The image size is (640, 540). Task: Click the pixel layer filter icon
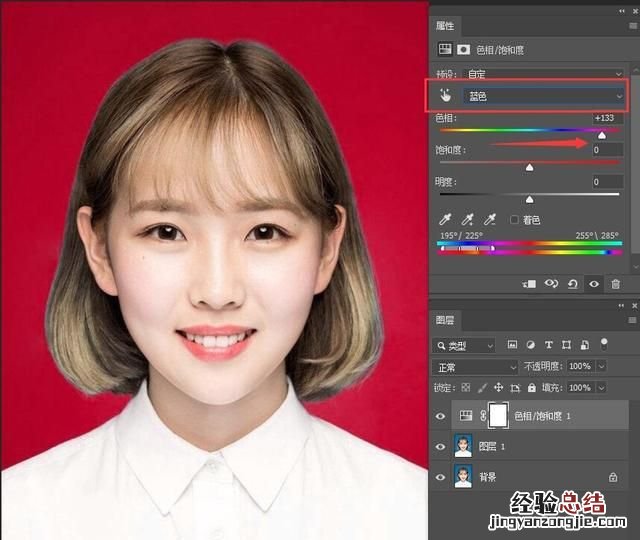click(512, 345)
